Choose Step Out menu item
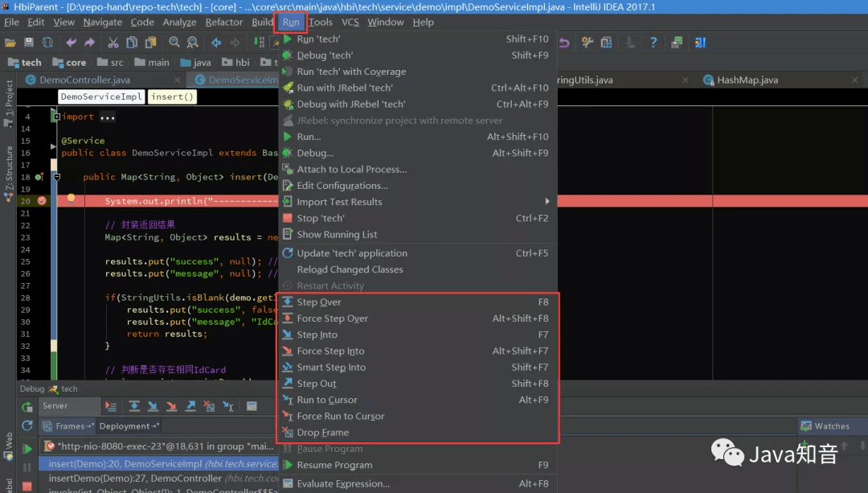Screen dimensions: 868x493 pyautogui.click(x=418, y=384)
